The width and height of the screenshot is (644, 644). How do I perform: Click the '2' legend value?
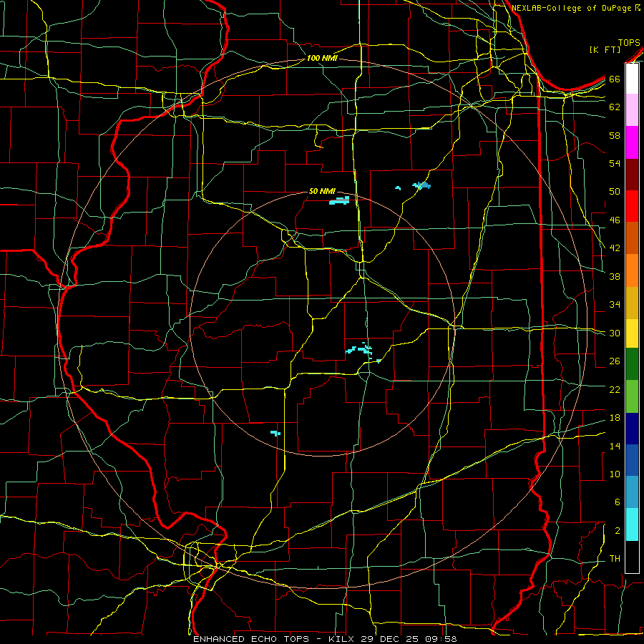click(x=617, y=531)
